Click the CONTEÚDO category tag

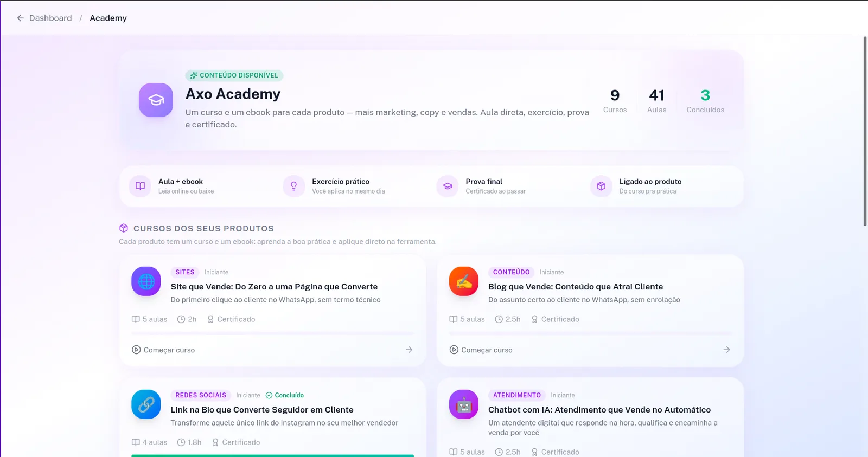512,272
